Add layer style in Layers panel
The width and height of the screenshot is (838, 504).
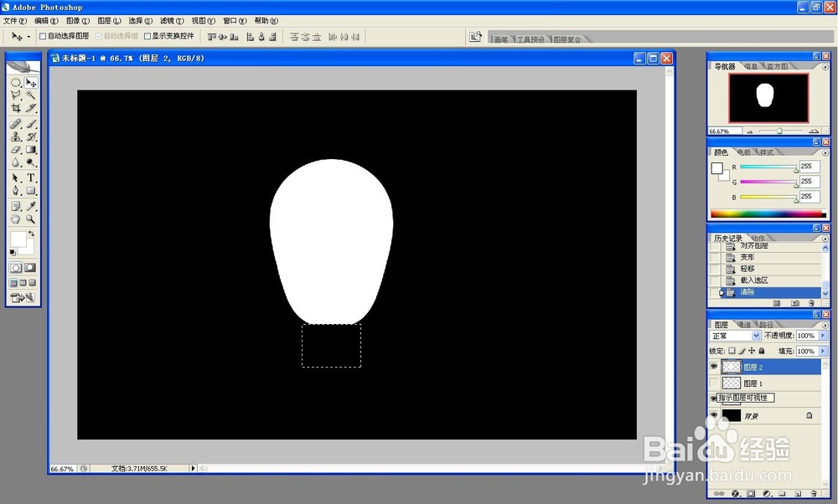pyautogui.click(x=736, y=493)
